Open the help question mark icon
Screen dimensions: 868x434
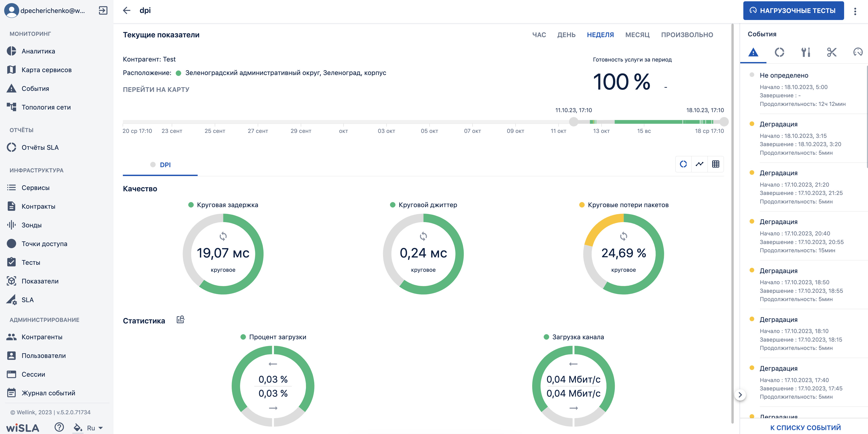[59, 427]
